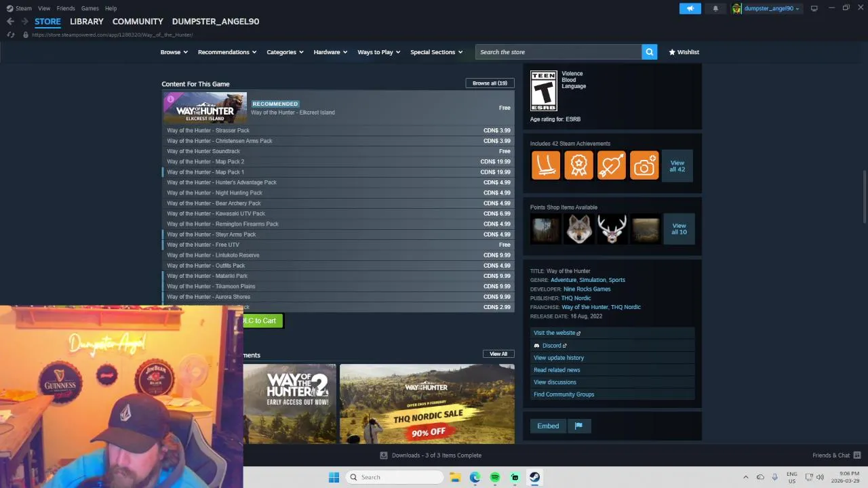This screenshot has width=868, height=488.
Task: Switch to the LIBRARY tab
Action: point(87,22)
